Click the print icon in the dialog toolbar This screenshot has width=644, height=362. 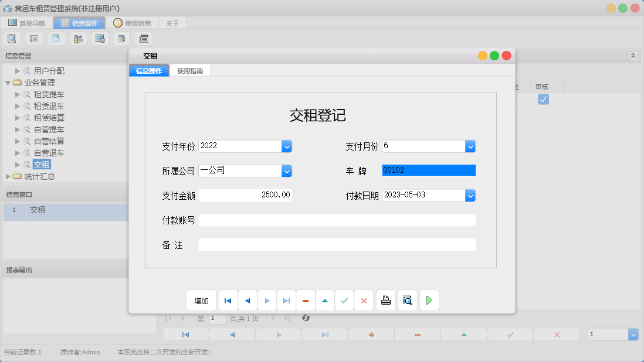pyautogui.click(x=386, y=300)
